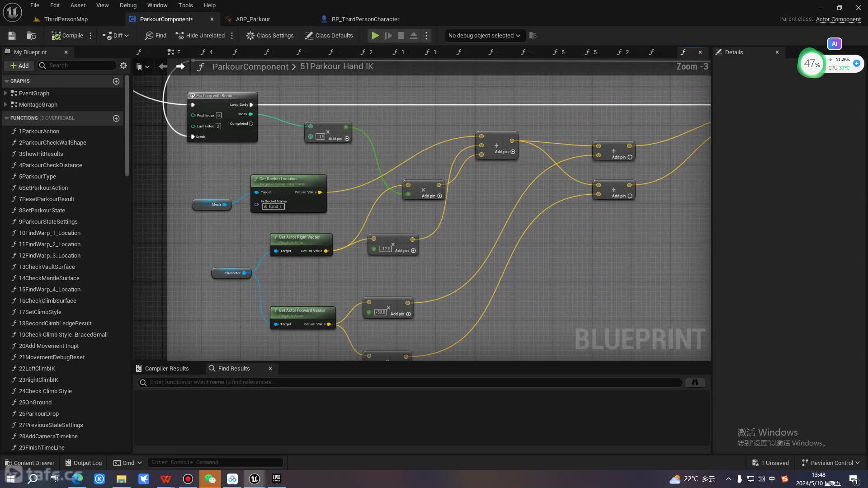Screen dimensions: 868x488
Task: Click 1 Unsaved indicator
Action: (770, 463)
